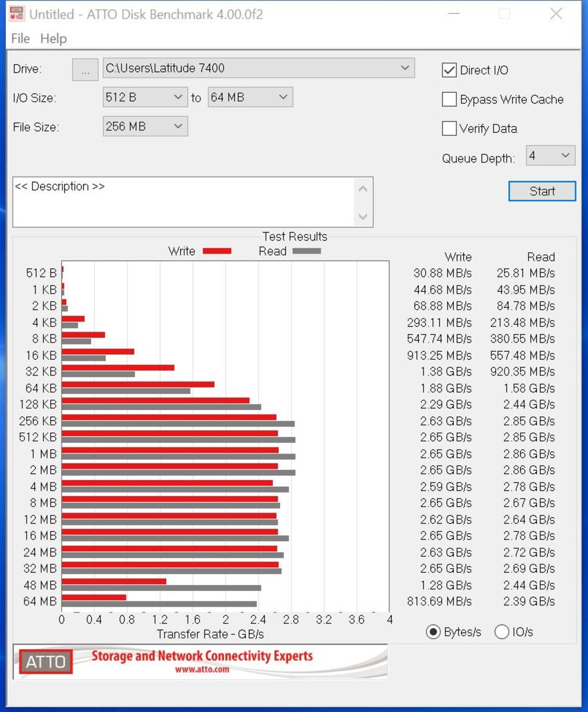Open the Help menu

54,38
